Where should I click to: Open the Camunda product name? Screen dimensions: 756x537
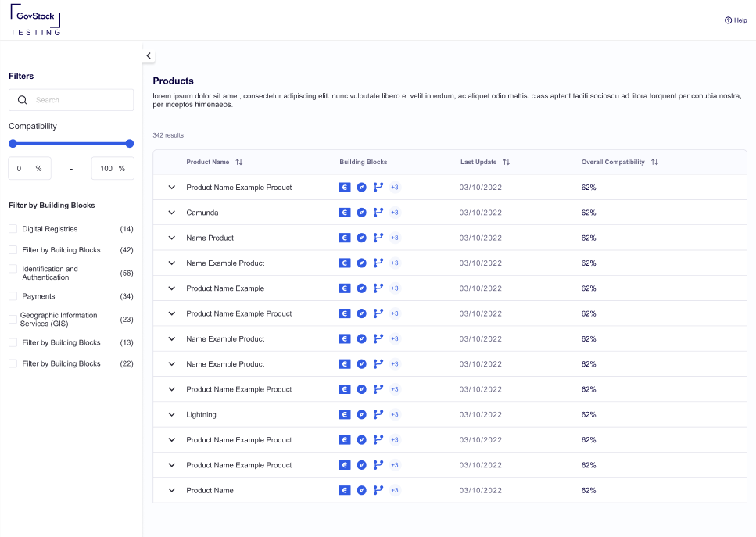tap(202, 213)
